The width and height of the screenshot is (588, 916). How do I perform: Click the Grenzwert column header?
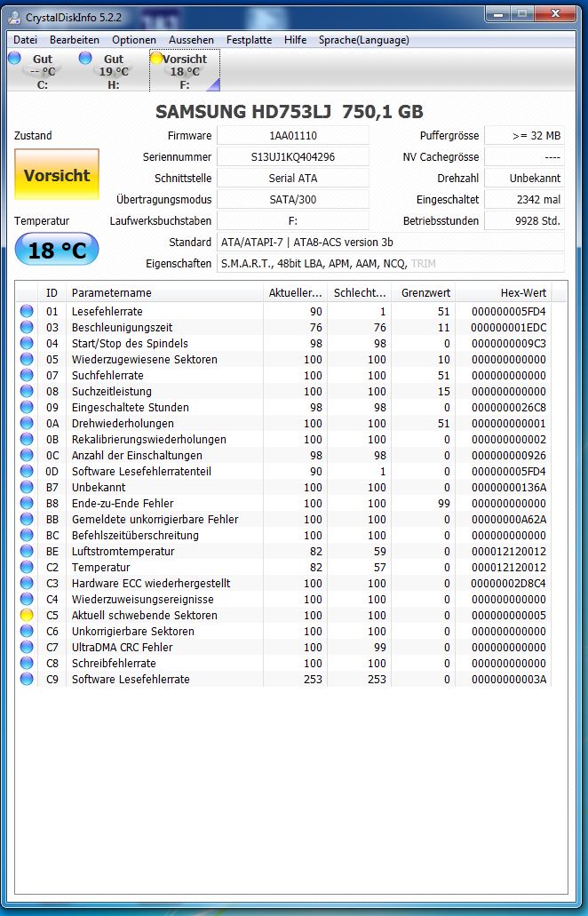click(x=424, y=292)
